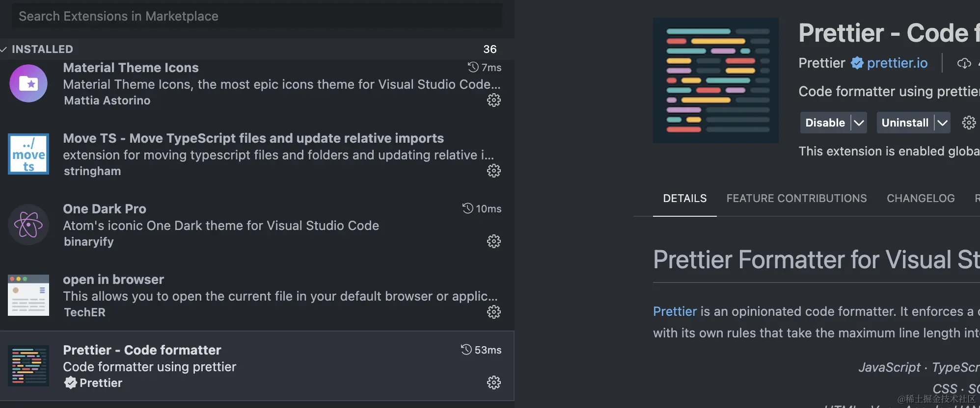Viewport: 980px width, 408px height.
Task: Click the Prettier link in description
Action: (675, 311)
